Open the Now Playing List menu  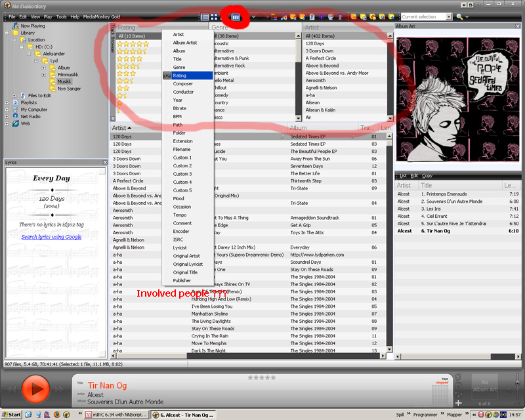pyautogui.click(x=403, y=176)
